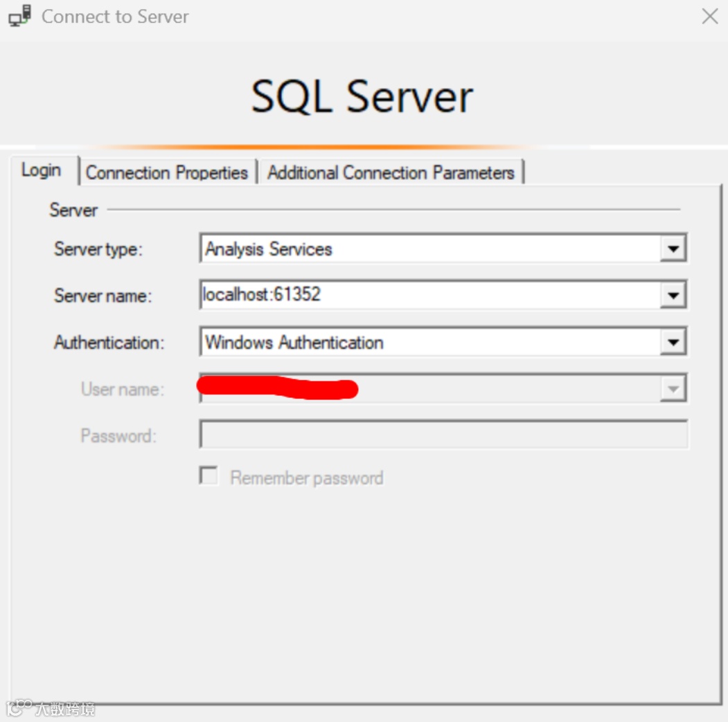Close the Connect to Server dialog

[710, 16]
